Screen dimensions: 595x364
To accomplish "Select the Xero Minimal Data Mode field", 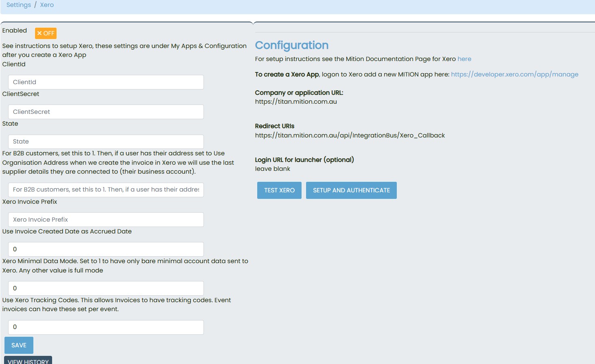I will [106, 288].
